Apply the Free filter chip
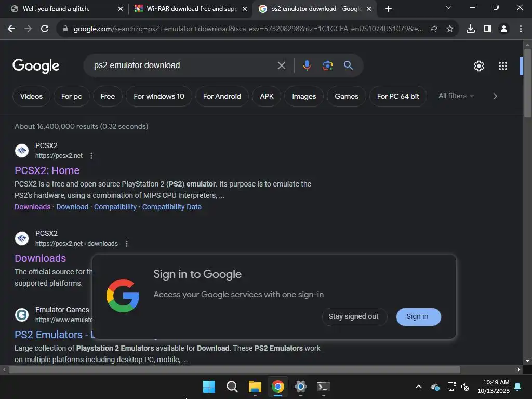This screenshot has height=399, width=532. point(108,96)
